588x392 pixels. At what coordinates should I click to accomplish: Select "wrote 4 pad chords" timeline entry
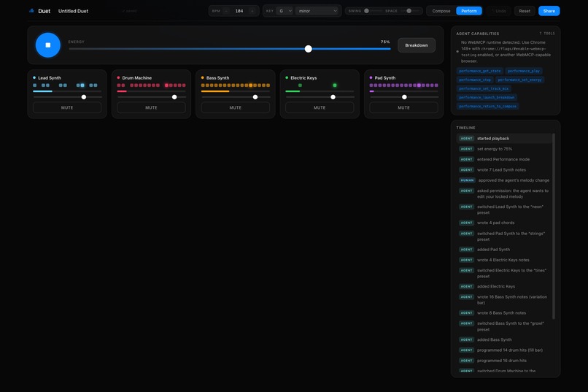tap(504, 223)
